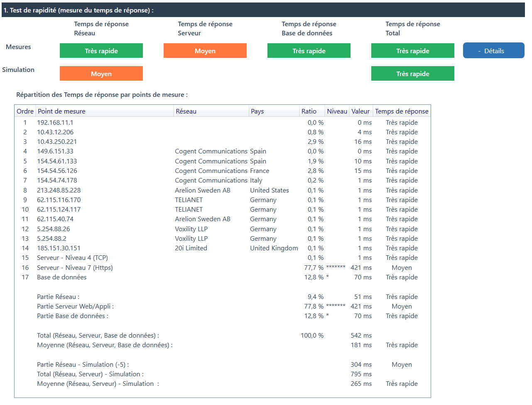Click the Réseau column header in the table
This screenshot has height=405, width=532.
point(211,111)
